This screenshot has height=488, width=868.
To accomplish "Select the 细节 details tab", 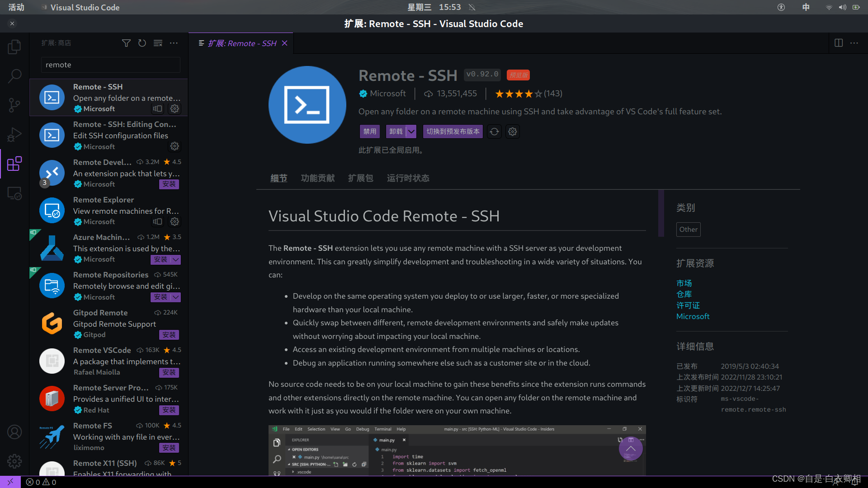I will pyautogui.click(x=279, y=178).
